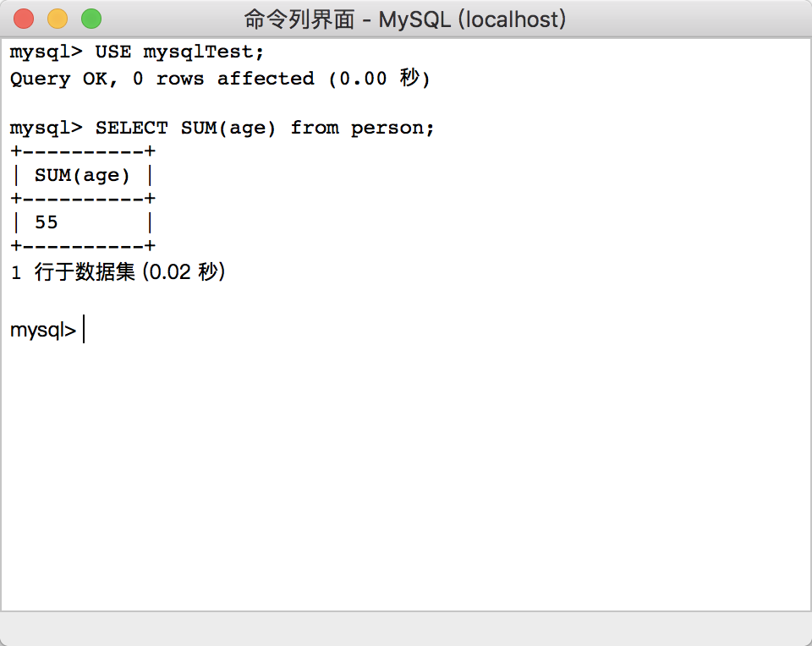
Task: Click the USE keyword in first line
Action: [112, 52]
